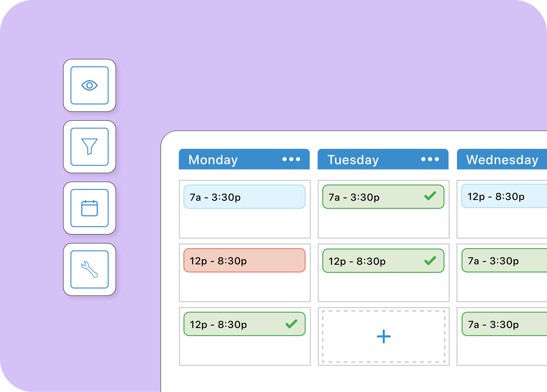Viewport: 547px width, 392px height.
Task: Select the Tuesday column header
Action: [x=383, y=159]
